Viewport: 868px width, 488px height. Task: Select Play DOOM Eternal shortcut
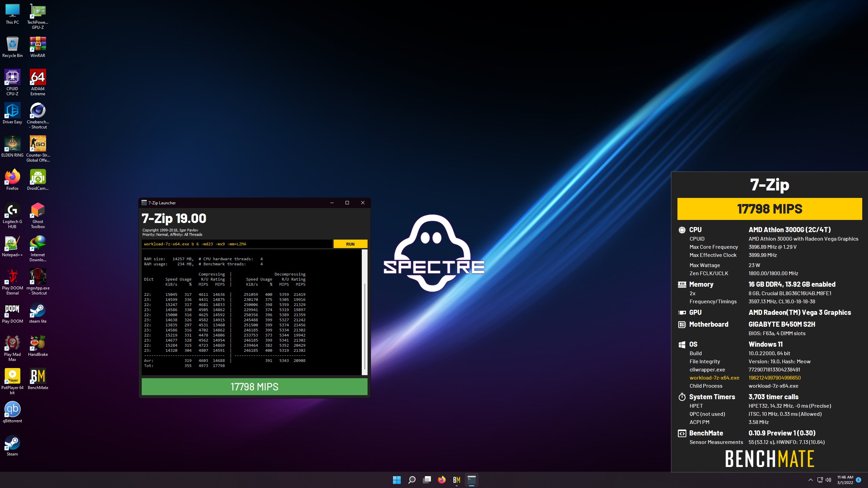(x=12, y=282)
